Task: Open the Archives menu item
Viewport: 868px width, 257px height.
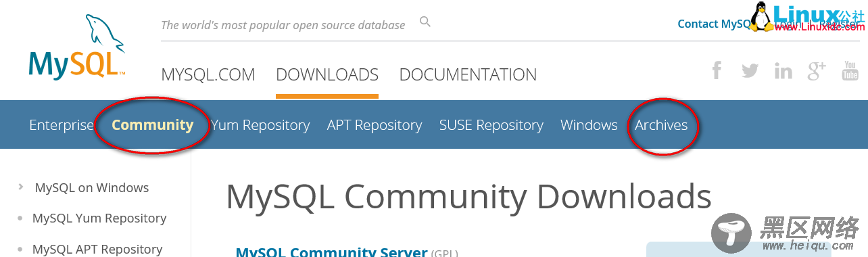Action: pyautogui.click(x=661, y=125)
